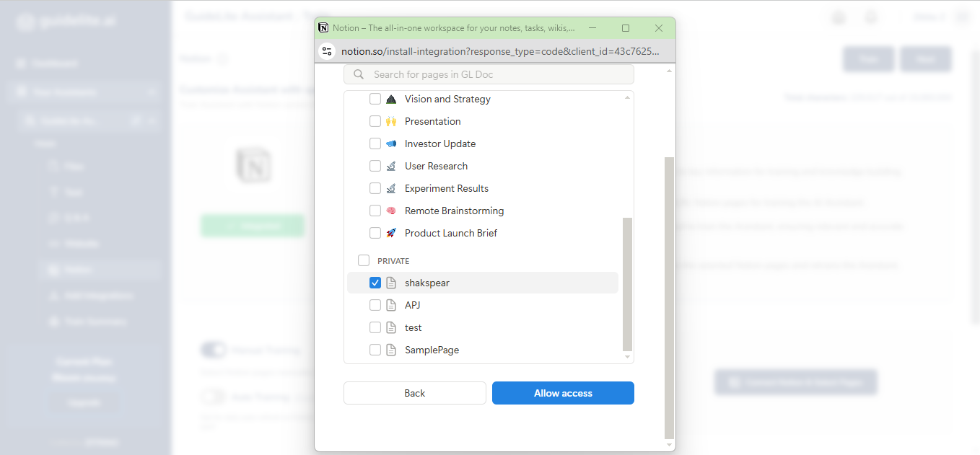Click the brain icon beside Remote Brainstorming

pyautogui.click(x=391, y=211)
